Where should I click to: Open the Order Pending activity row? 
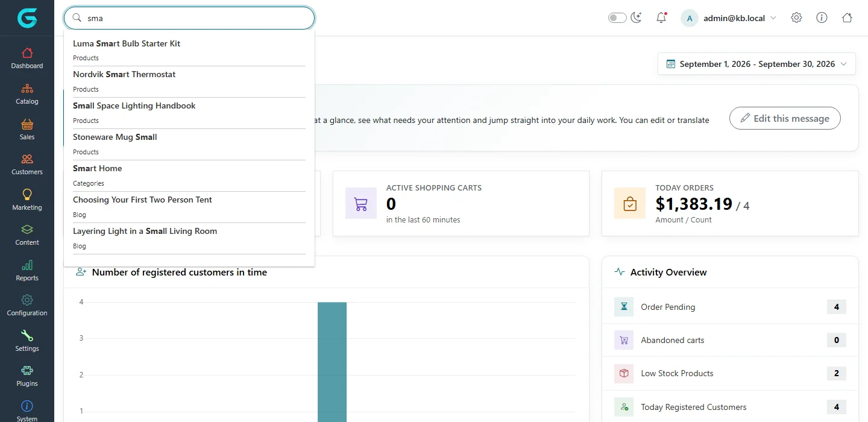730,307
